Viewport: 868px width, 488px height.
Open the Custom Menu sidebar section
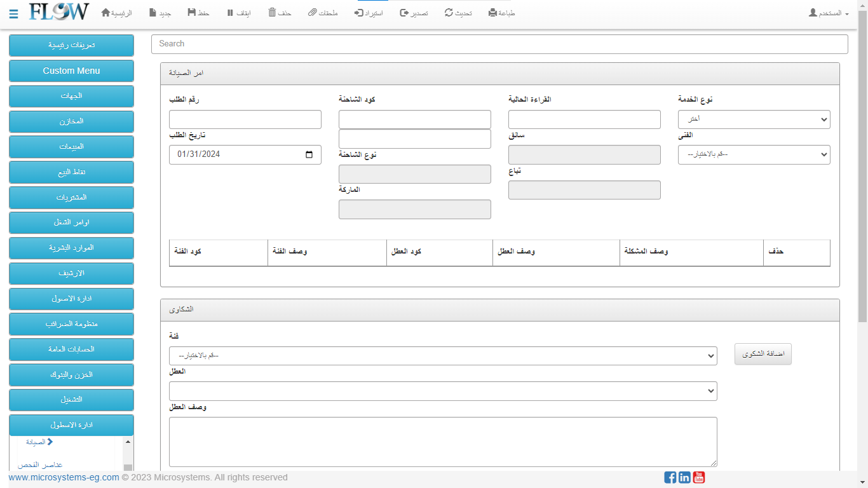71,71
